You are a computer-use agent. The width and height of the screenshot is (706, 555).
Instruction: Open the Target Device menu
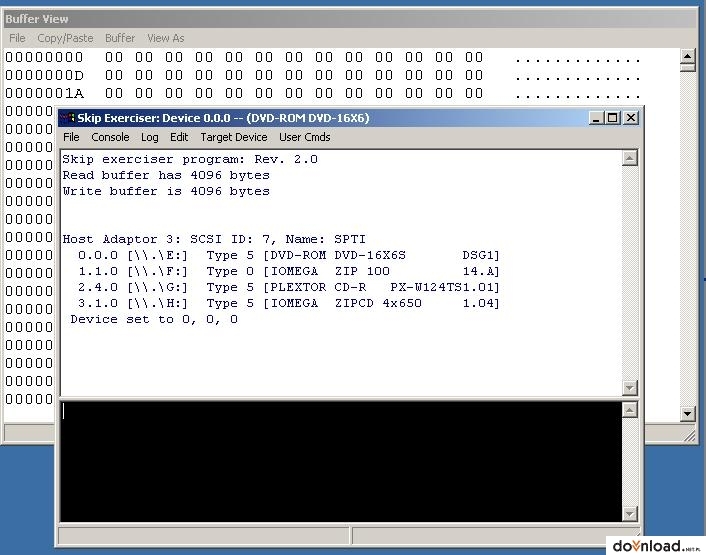234,137
